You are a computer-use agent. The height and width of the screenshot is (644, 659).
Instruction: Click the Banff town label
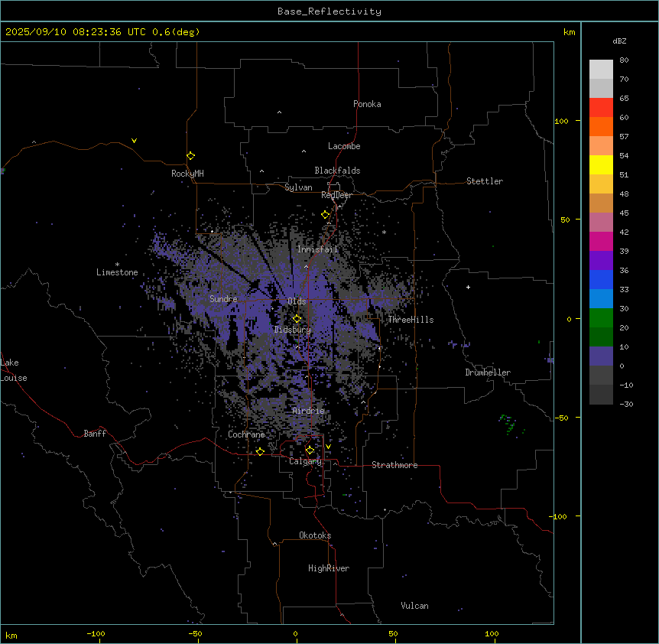(x=95, y=434)
